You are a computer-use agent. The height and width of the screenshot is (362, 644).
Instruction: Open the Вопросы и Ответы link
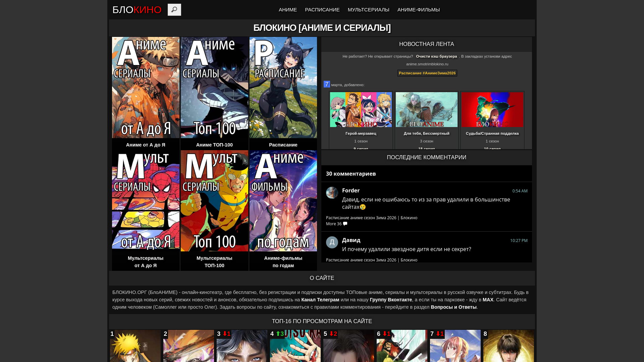453,307
